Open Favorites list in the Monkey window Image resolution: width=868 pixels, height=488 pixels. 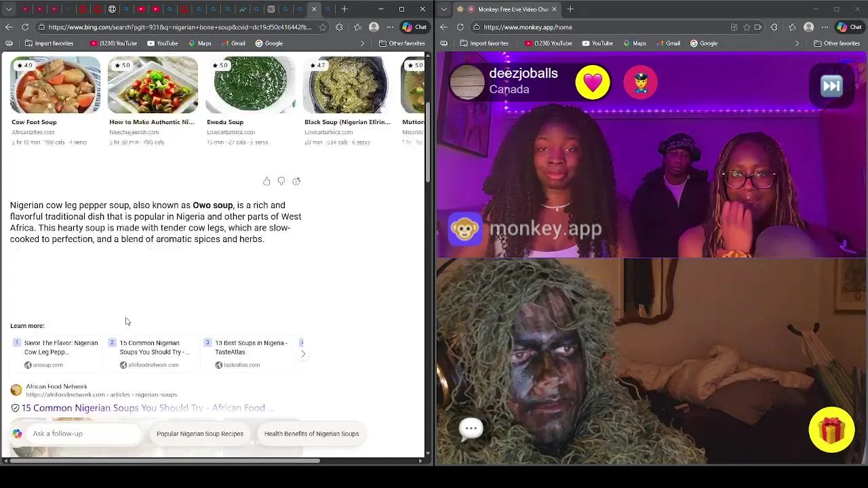click(792, 27)
